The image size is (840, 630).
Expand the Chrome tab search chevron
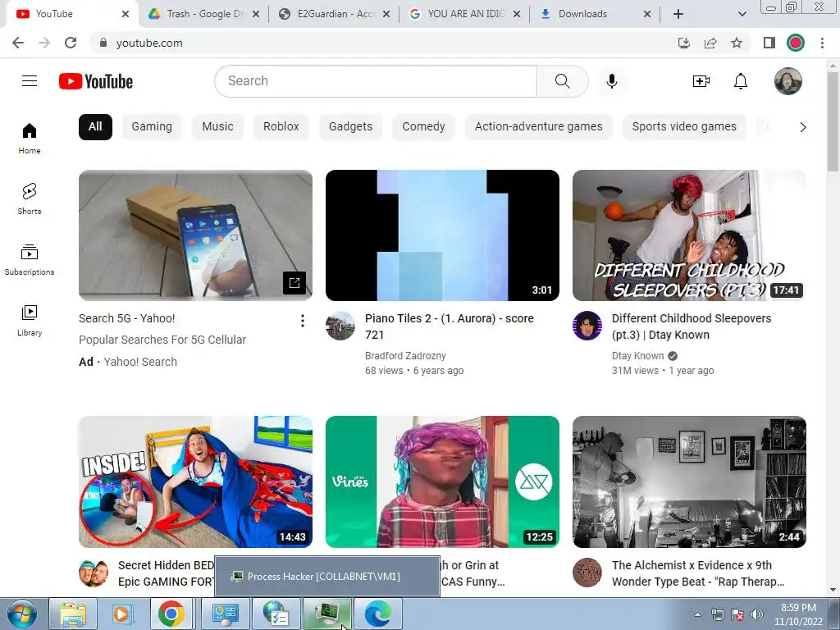click(742, 14)
